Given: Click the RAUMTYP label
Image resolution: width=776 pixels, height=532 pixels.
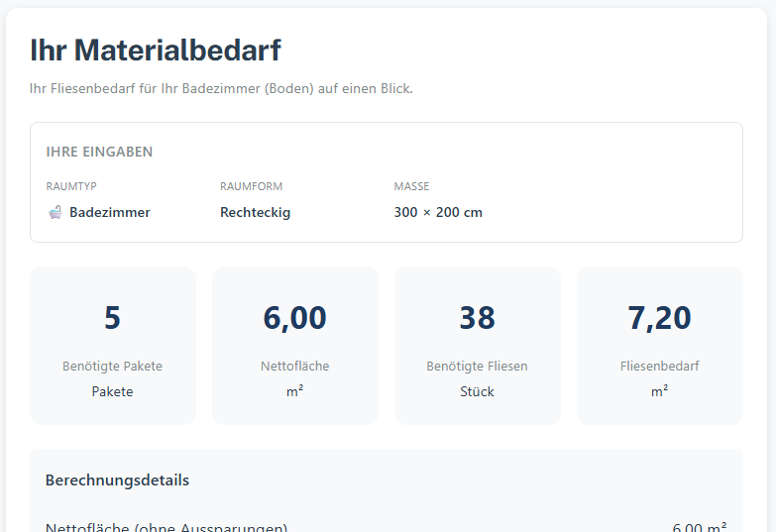Looking at the screenshot, I should click(71, 186).
